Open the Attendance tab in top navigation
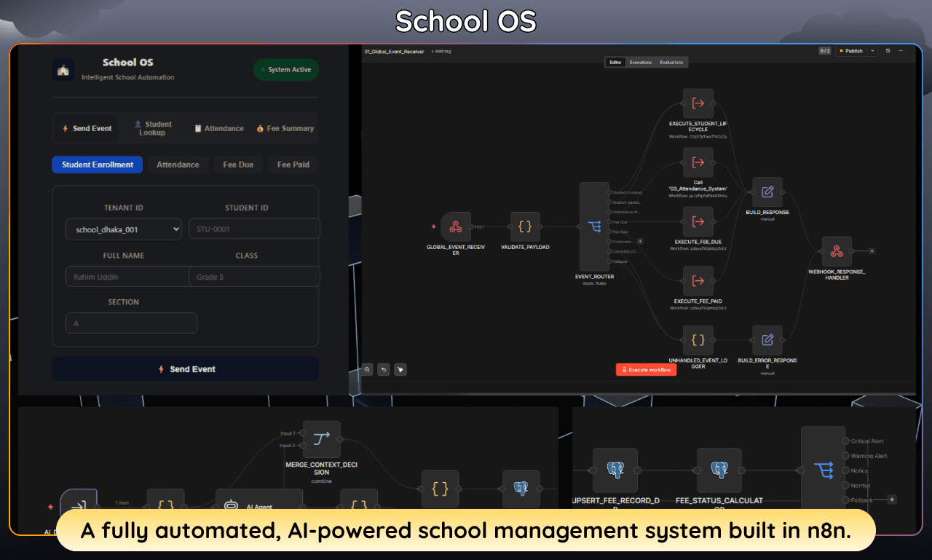932x560 pixels. 218,128
